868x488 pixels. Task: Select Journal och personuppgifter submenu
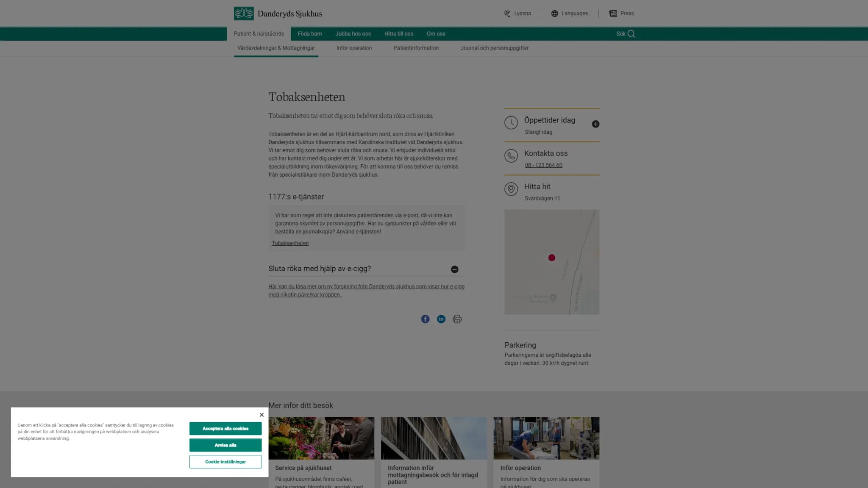(x=495, y=48)
